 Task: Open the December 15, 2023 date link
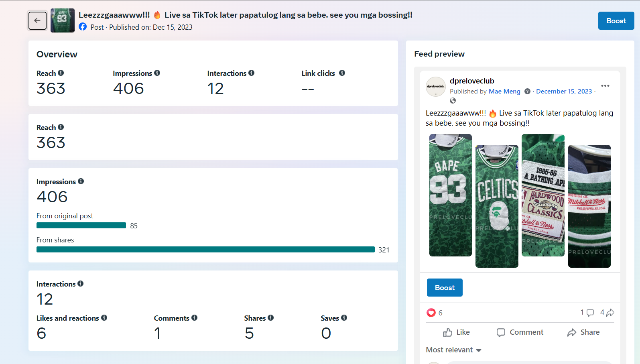pyautogui.click(x=564, y=92)
